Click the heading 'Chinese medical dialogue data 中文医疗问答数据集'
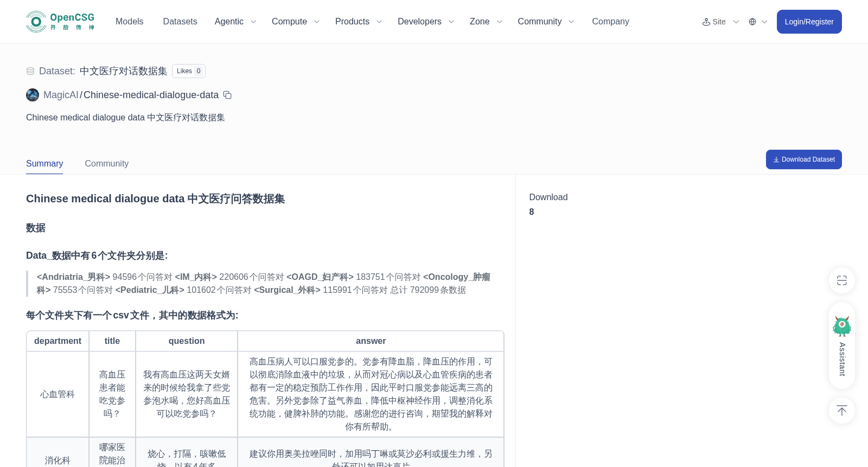This screenshot has width=868, height=467. [x=156, y=199]
